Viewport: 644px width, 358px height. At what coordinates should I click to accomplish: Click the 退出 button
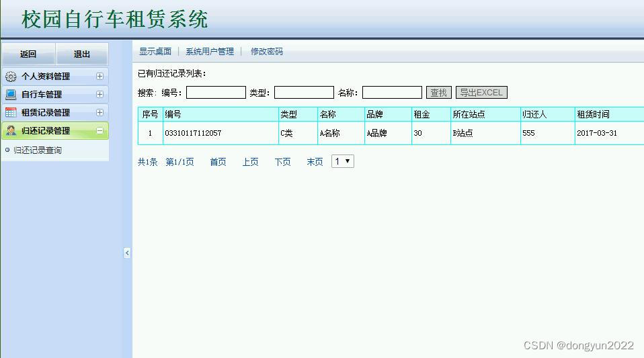(x=82, y=54)
